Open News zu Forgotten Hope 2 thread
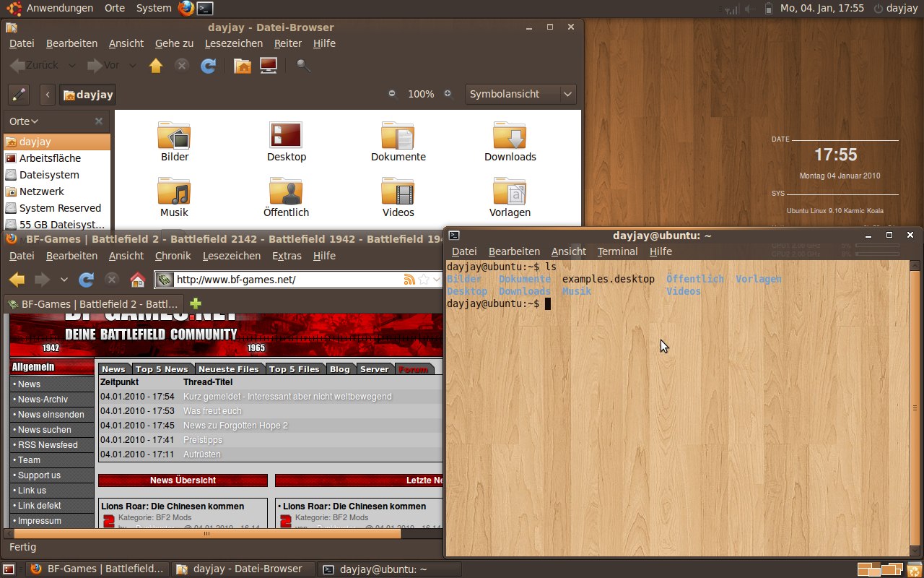This screenshot has height=578, width=924. (x=235, y=426)
